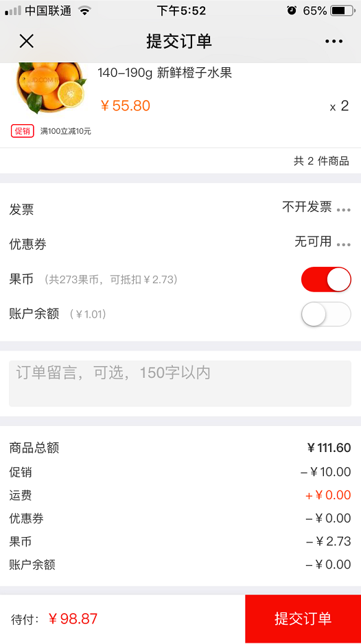The image size is (361, 644).
Task: Tap the product title 新鲜橙子水果
Action: point(194,73)
